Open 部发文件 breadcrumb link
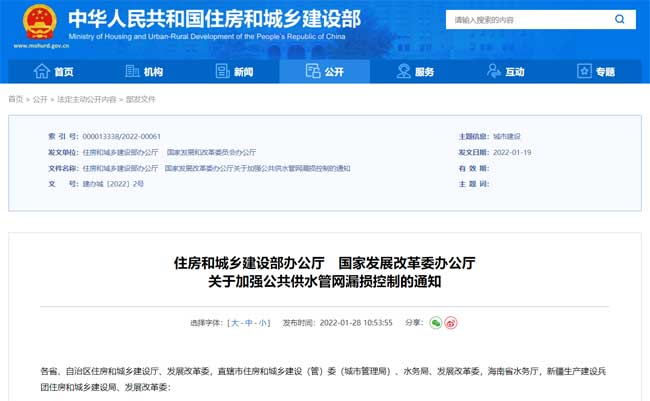 click(x=141, y=100)
